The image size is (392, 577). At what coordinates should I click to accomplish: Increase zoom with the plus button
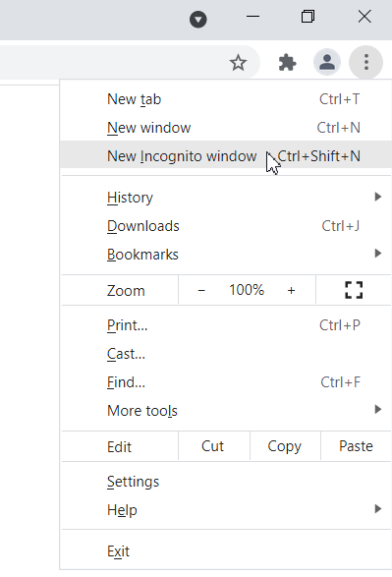point(291,290)
